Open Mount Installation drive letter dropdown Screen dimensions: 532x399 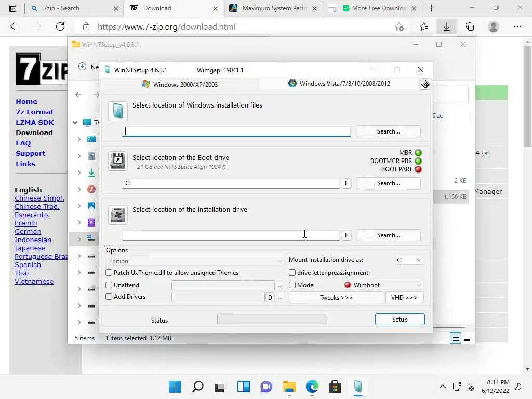pyautogui.click(x=409, y=260)
